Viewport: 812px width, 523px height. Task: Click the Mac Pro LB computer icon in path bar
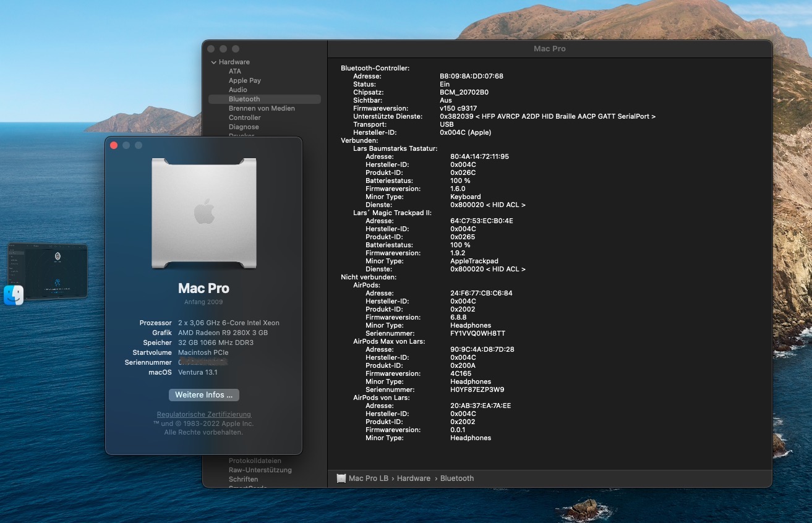pos(341,478)
